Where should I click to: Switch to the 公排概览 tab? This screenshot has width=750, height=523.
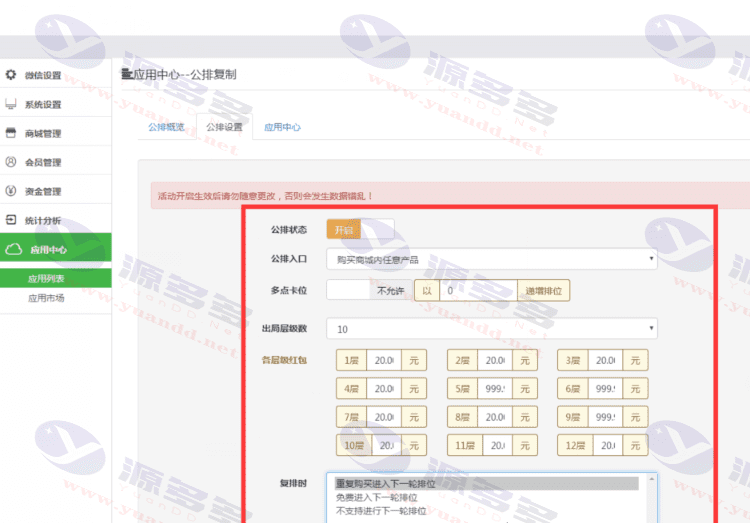point(166,127)
